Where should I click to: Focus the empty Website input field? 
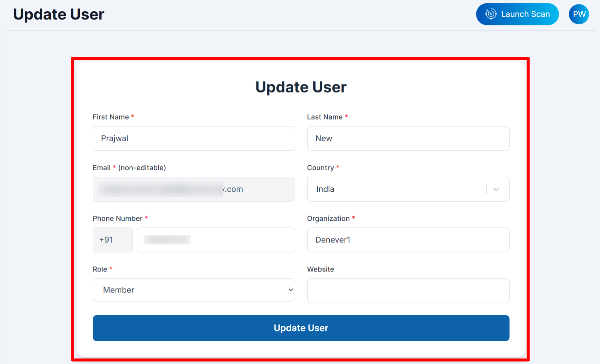(408, 291)
